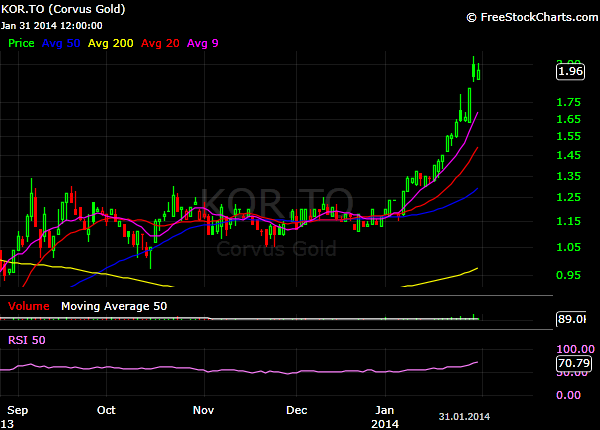This screenshot has width=600, height=430.
Task: Click the Oct month label on time axis
Action: pyautogui.click(x=106, y=410)
